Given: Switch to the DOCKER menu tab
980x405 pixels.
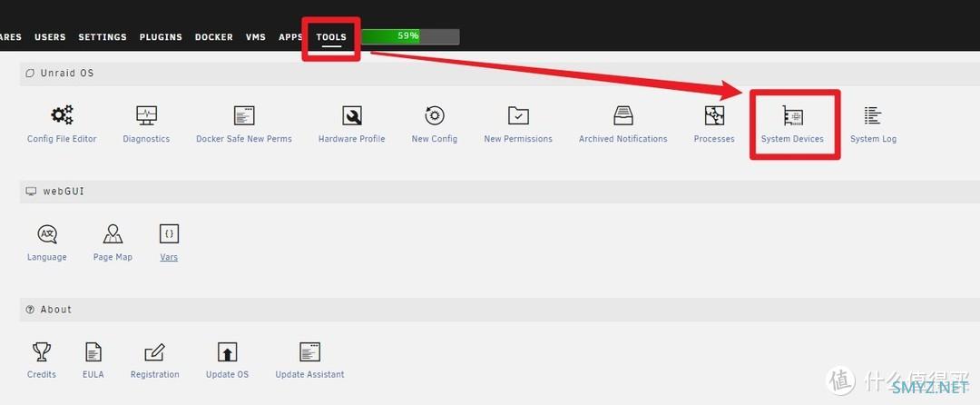Looking at the screenshot, I should (213, 37).
